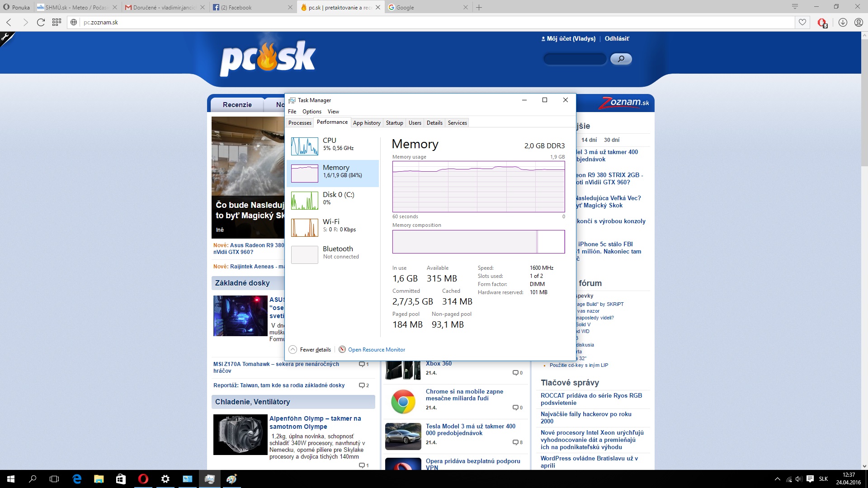868x488 pixels.
Task: Switch to the Details tab
Action: tap(434, 123)
